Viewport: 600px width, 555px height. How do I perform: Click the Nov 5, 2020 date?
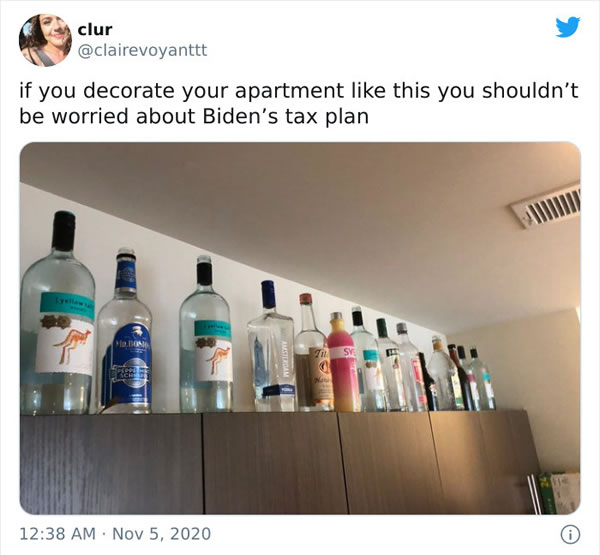coord(161,534)
